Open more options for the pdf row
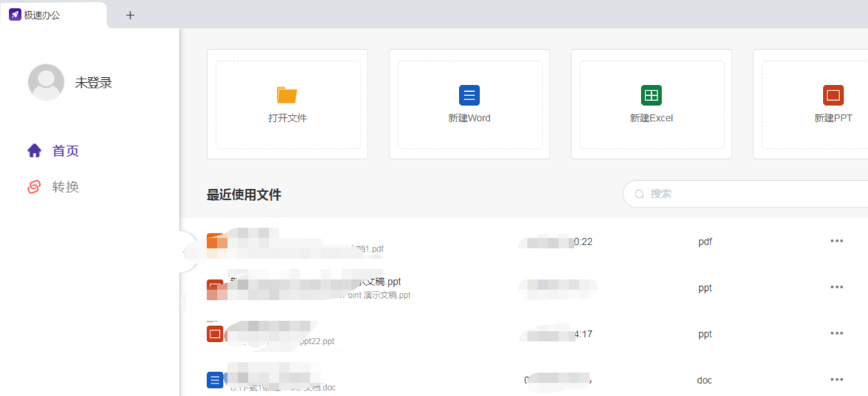The height and width of the screenshot is (396, 868). (x=836, y=241)
